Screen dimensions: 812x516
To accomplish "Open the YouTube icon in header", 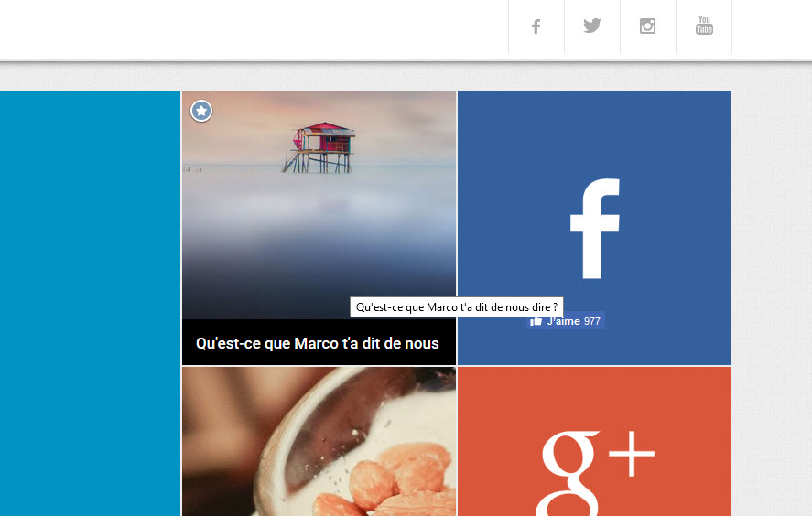I will 704,26.
